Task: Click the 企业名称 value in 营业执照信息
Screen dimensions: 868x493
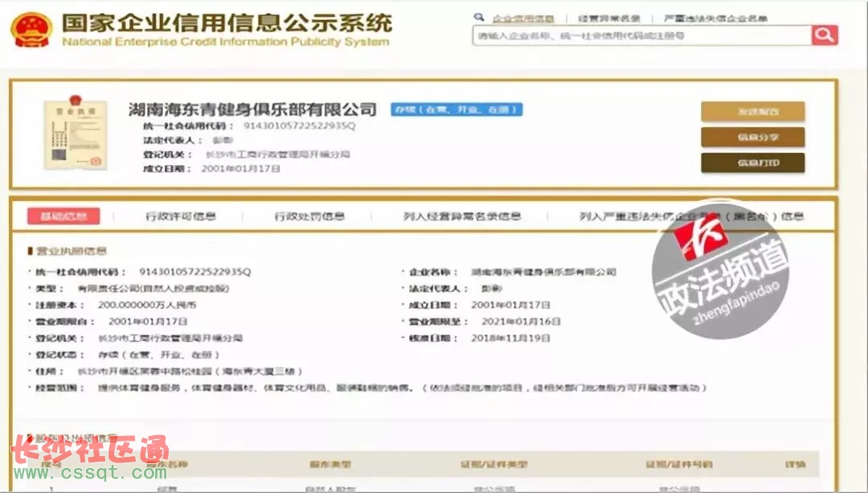Action: click(543, 272)
